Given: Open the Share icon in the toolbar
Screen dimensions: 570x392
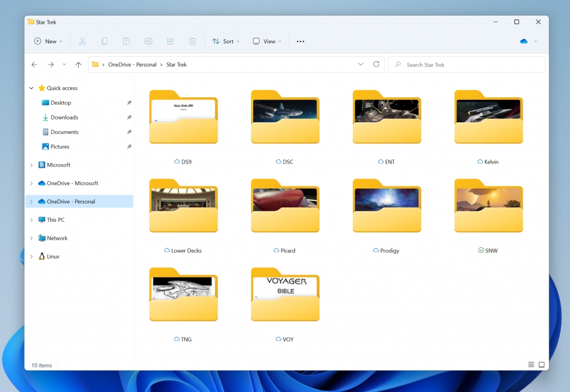Looking at the screenshot, I should click(x=170, y=41).
